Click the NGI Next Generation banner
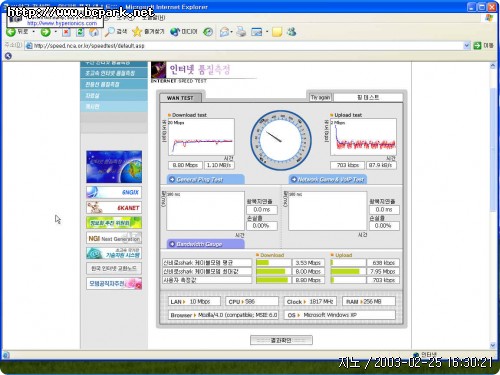 click(114, 239)
